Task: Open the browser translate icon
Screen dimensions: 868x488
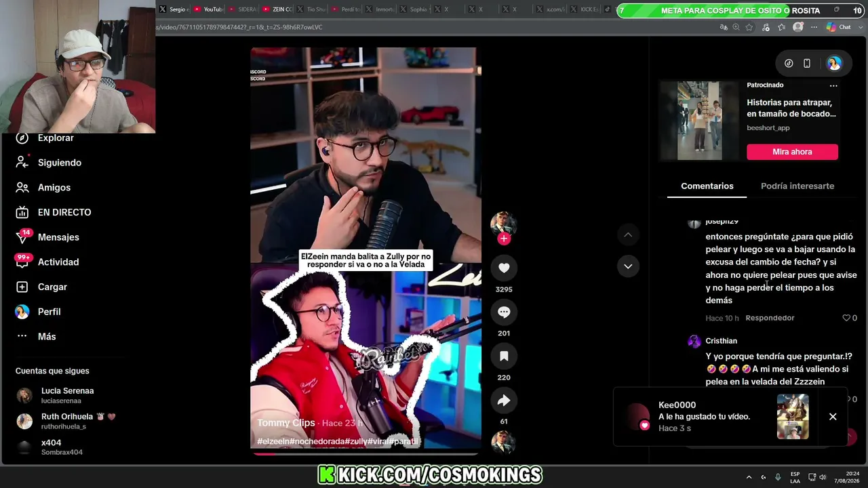Action: click(x=724, y=27)
